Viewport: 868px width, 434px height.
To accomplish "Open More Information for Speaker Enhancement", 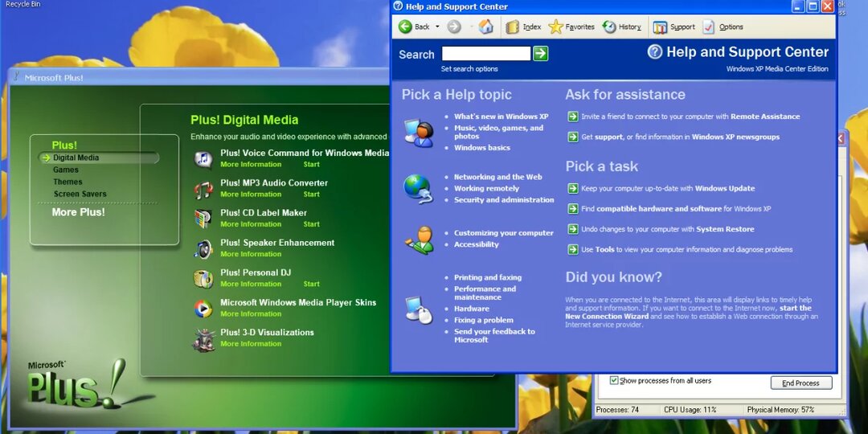I will 251,254.
